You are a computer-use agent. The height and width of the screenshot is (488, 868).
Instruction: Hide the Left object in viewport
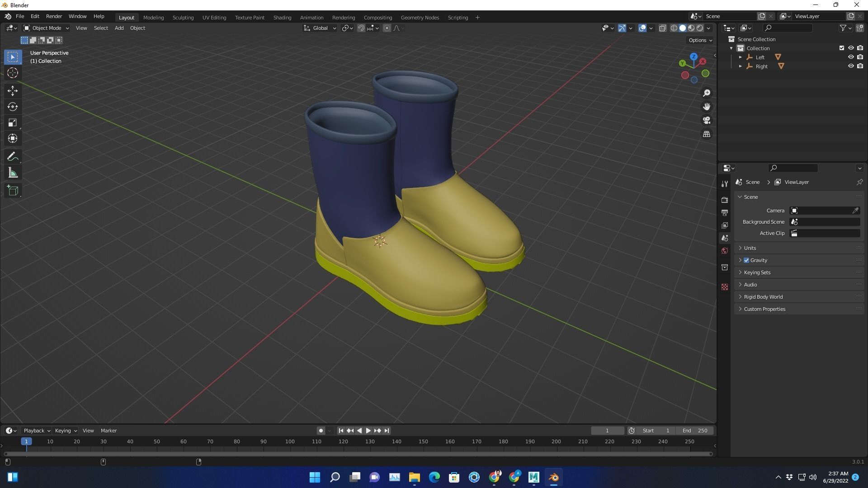[x=850, y=57]
